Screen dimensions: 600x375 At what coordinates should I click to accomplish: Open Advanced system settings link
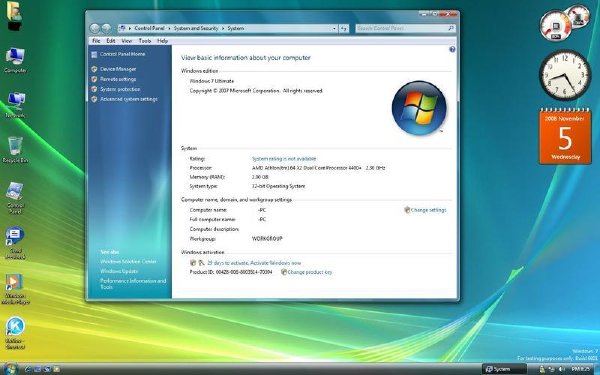129,99
